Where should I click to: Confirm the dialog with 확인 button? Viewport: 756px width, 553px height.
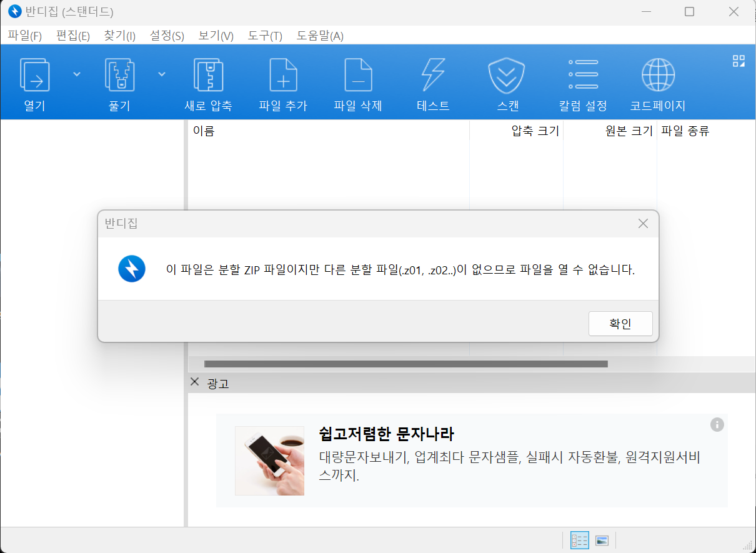point(620,324)
